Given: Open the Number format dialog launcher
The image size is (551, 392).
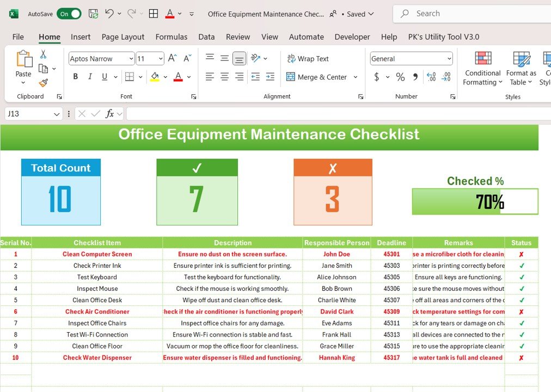Looking at the screenshot, I should [452, 96].
